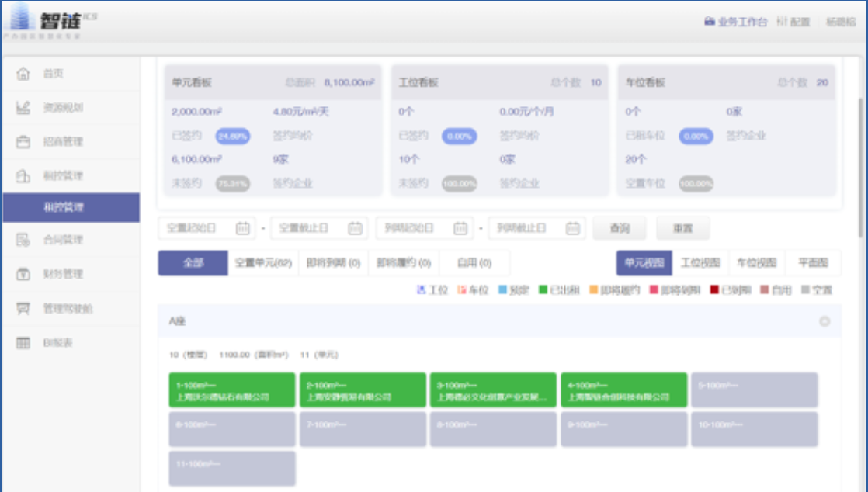This screenshot has height=492, width=868.
Task: Open vacant unit card 9-100m²
Action: click(x=624, y=429)
